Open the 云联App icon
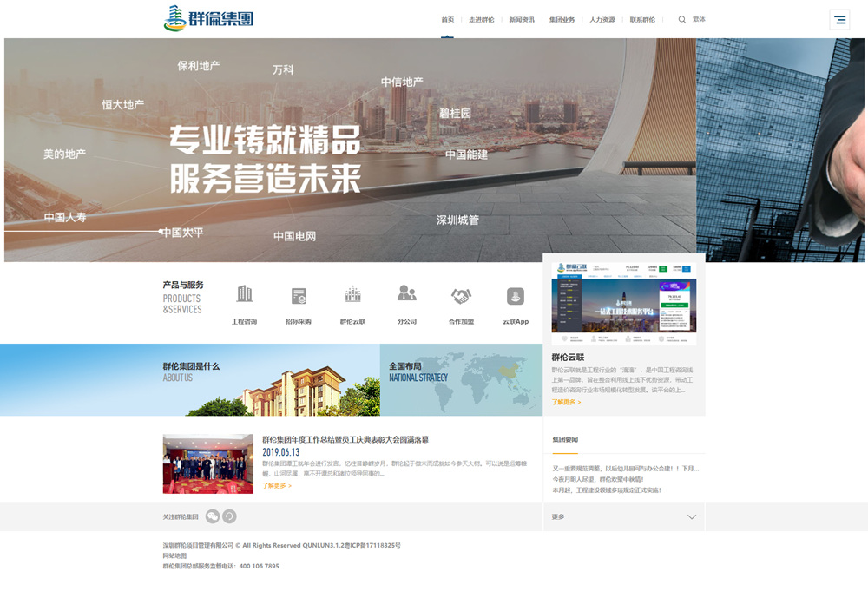 [x=516, y=296]
